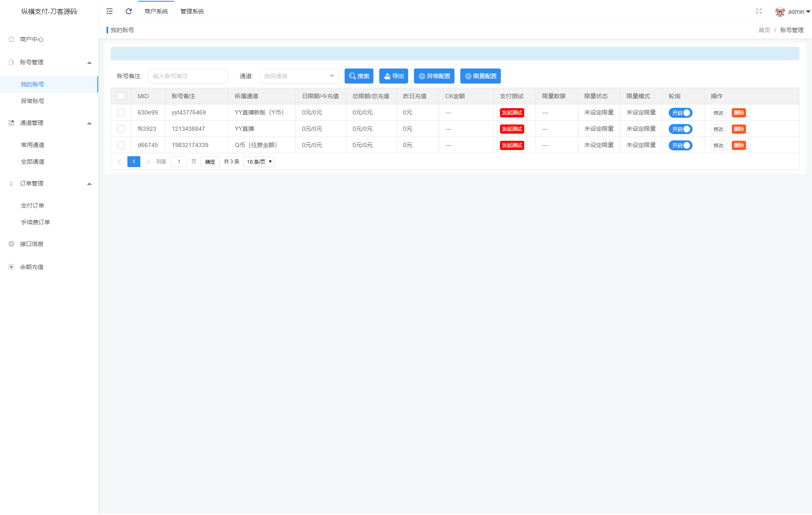Toggle the 轮询 switch for account 1213438847
The height and width of the screenshot is (515, 812).
pyautogui.click(x=680, y=129)
